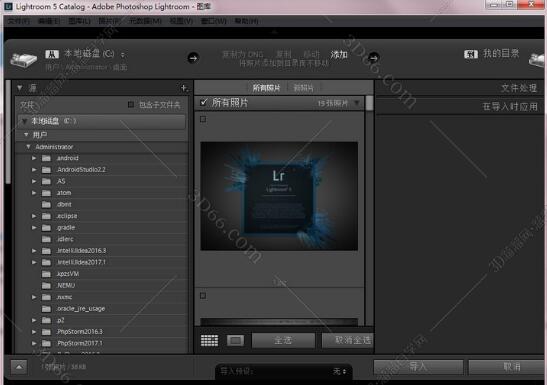Click the folder icon of .idlerc
The width and height of the screenshot is (547, 385).
[x=46, y=239]
